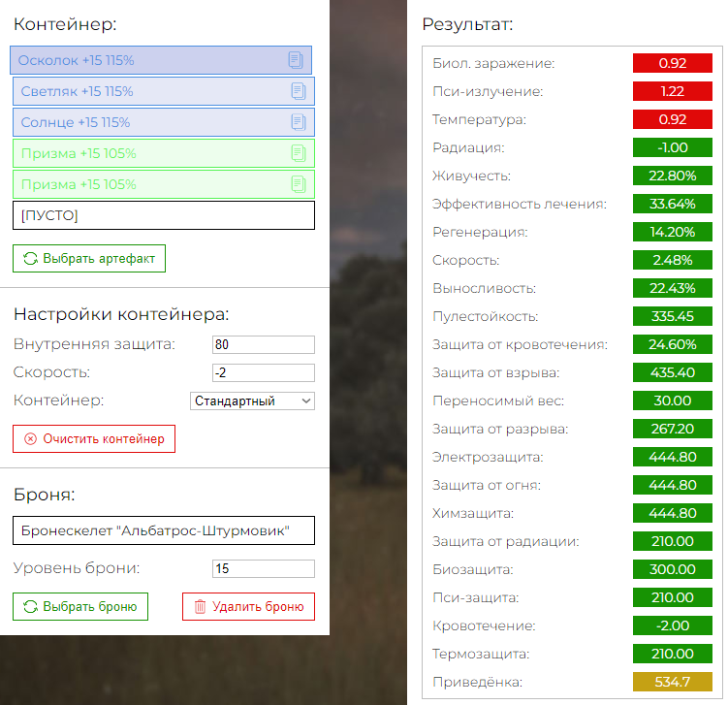Viewport: 728px width, 705px height.
Task: Open the Контейнер type dropdown (Стандартный)
Action: pyautogui.click(x=252, y=401)
